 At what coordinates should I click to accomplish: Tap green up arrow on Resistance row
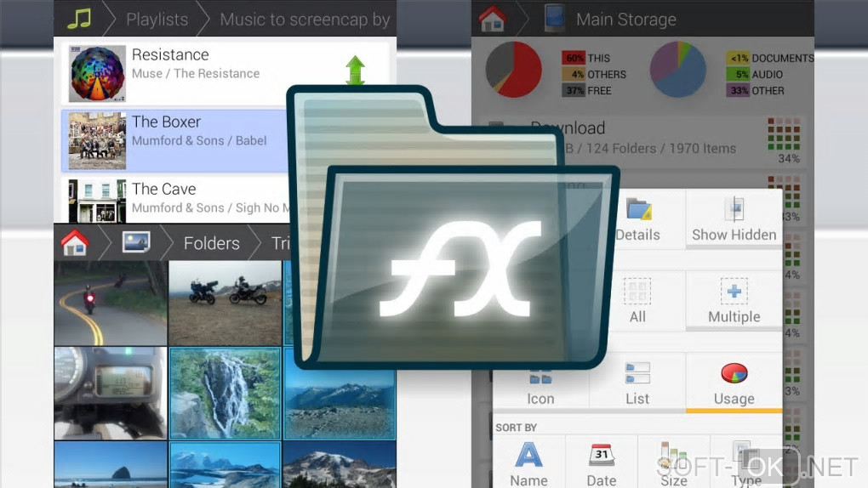coord(356,71)
